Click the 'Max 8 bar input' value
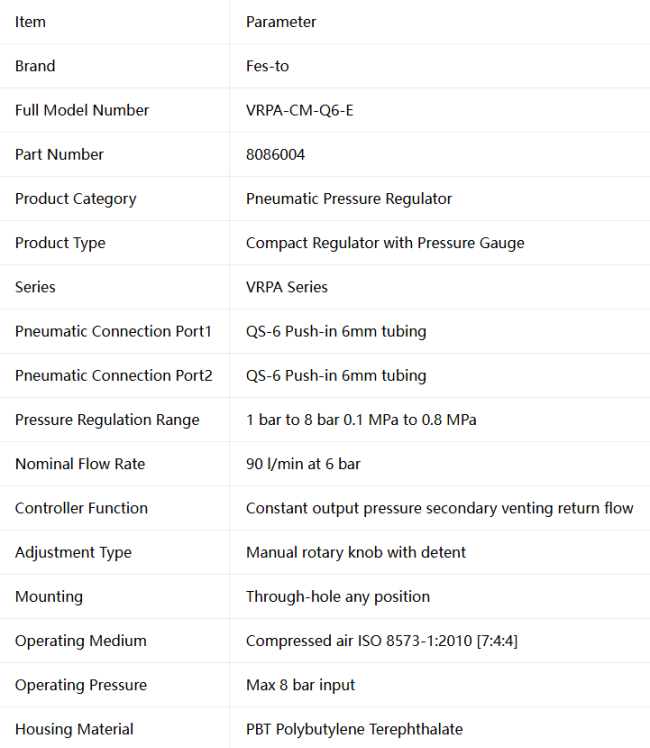This screenshot has height=748, width=650. pos(300,685)
